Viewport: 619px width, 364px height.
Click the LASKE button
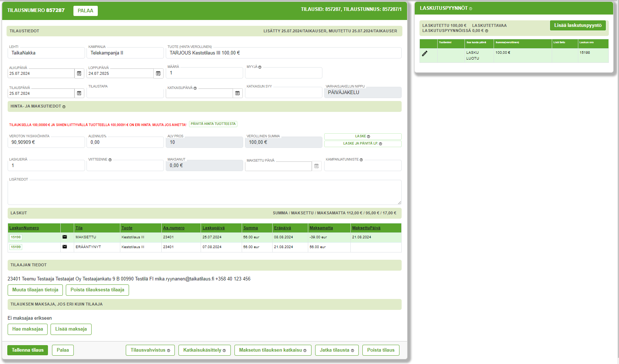pyautogui.click(x=363, y=136)
